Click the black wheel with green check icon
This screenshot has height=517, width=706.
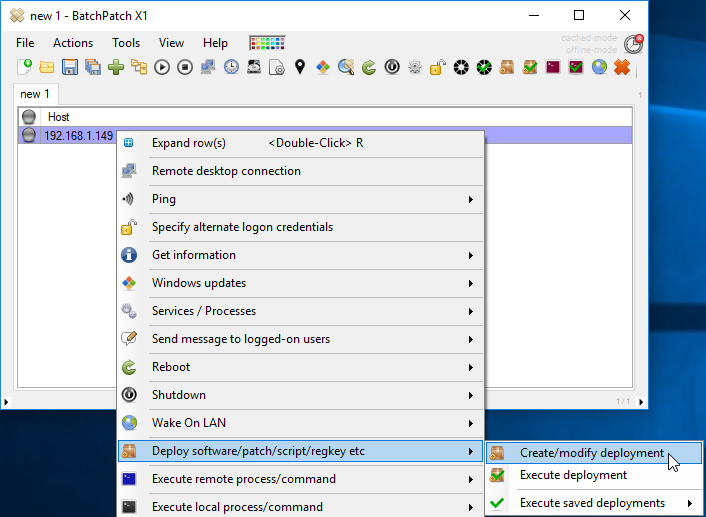coord(484,67)
